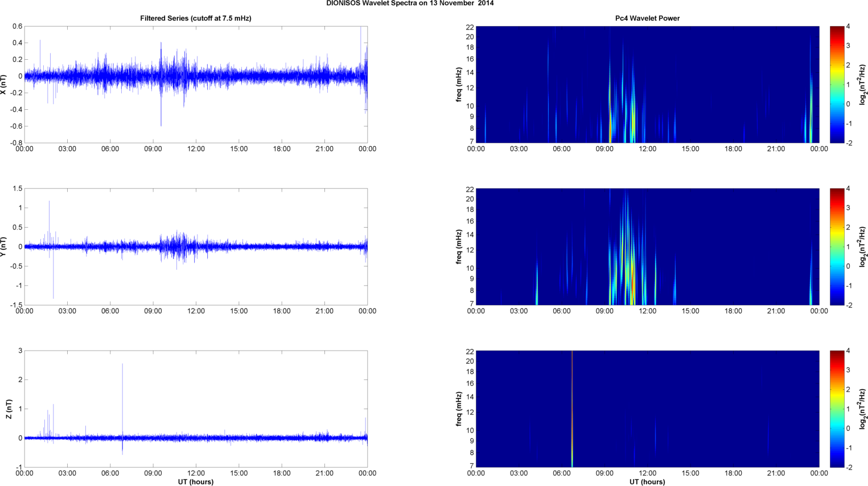Select 'UT (hours)' label under the Z series plot
The image size is (868, 486).
(x=196, y=481)
